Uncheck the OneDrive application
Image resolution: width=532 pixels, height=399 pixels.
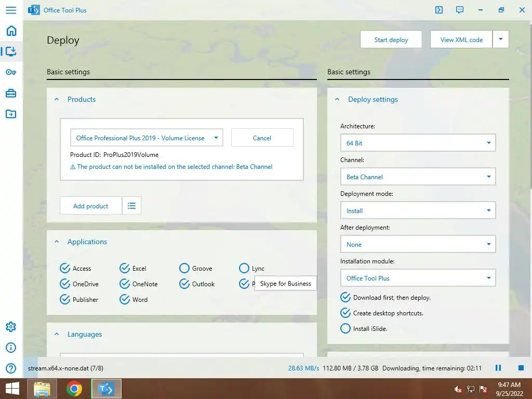(x=65, y=284)
